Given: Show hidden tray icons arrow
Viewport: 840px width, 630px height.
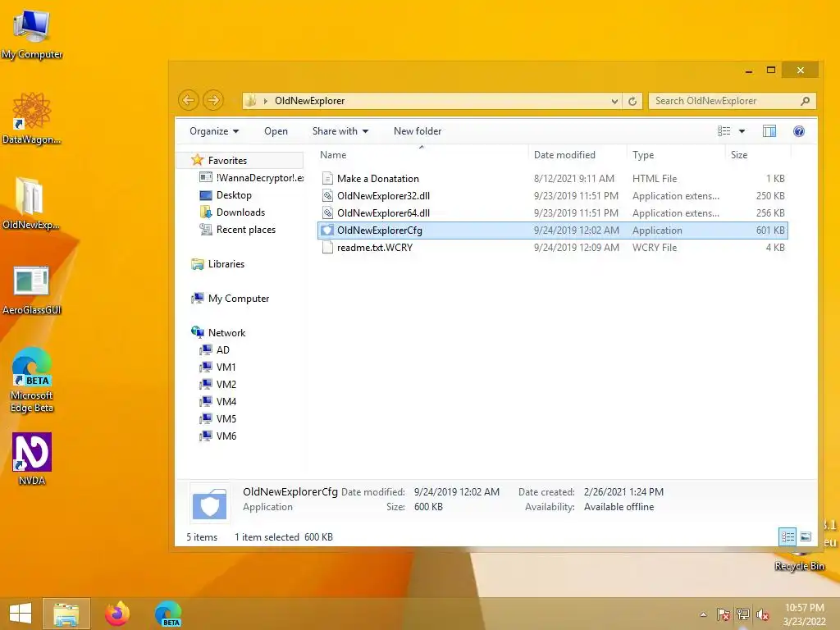Looking at the screenshot, I should pos(703,614).
